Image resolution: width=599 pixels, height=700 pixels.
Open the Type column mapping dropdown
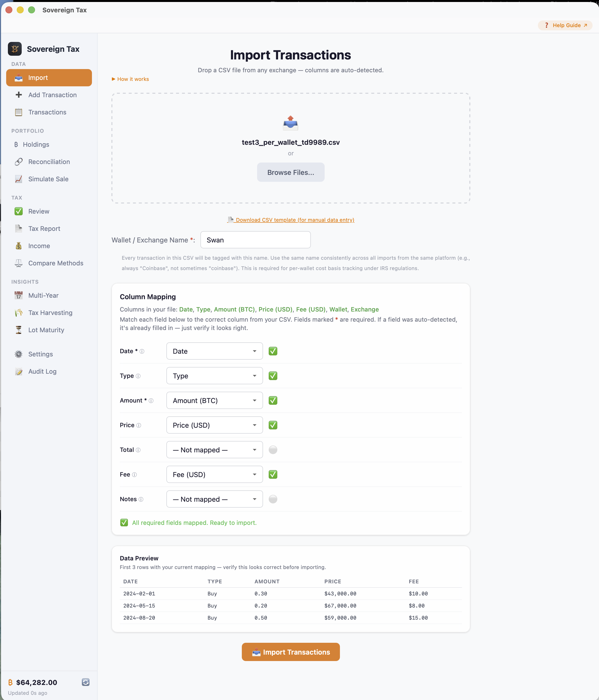[x=214, y=376]
